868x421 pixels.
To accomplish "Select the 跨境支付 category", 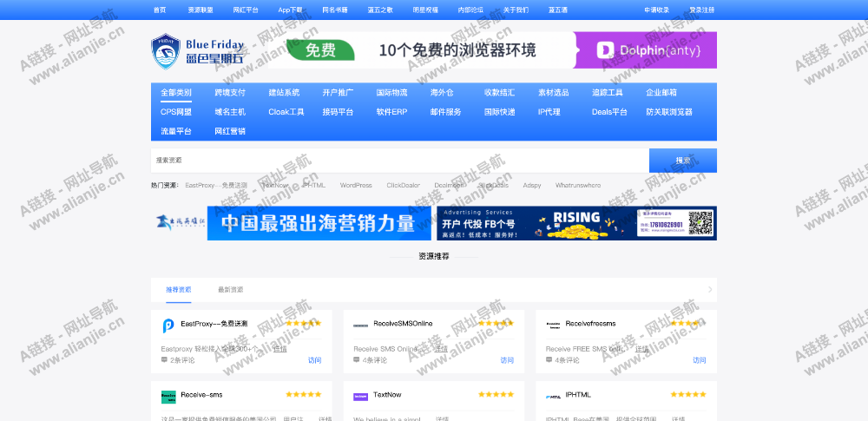I will pos(230,93).
